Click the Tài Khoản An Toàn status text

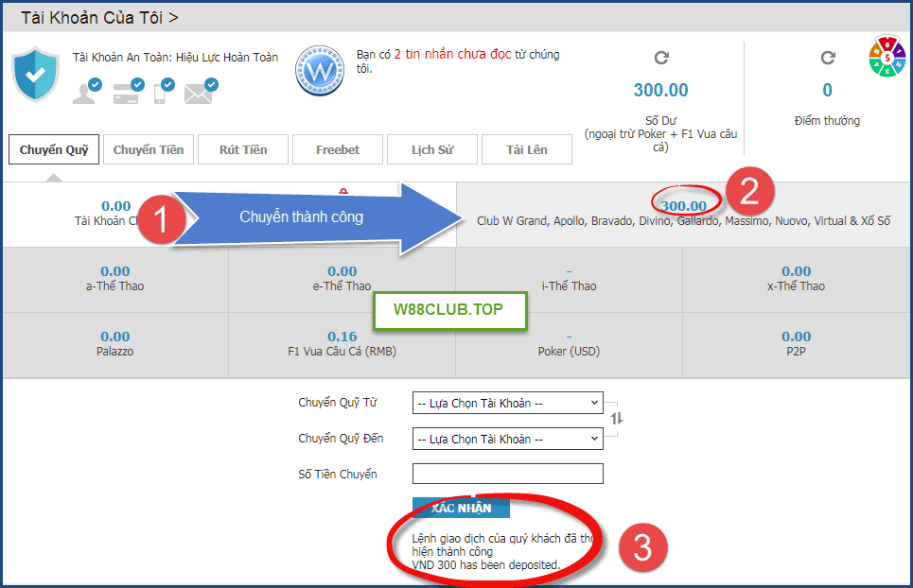point(175,57)
